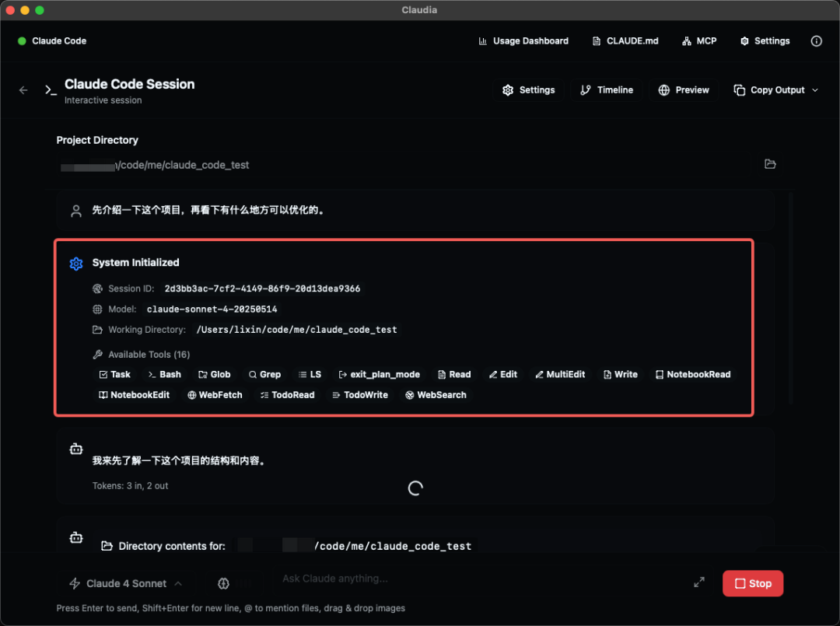840x626 pixels.
Task: Open the MCP servers page
Action: 699,41
